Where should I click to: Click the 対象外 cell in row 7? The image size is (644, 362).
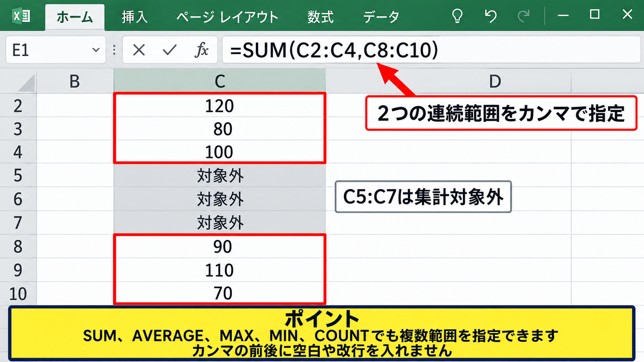click(220, 222)
